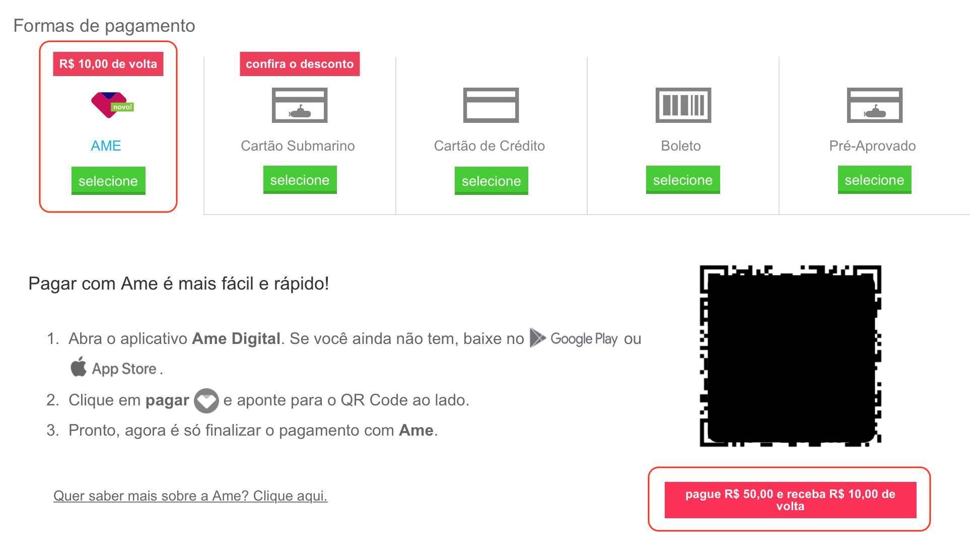Click the R$ 10,00 de volta badge
The width and height of the screenshot is (980, 560).
click(108, 64)
